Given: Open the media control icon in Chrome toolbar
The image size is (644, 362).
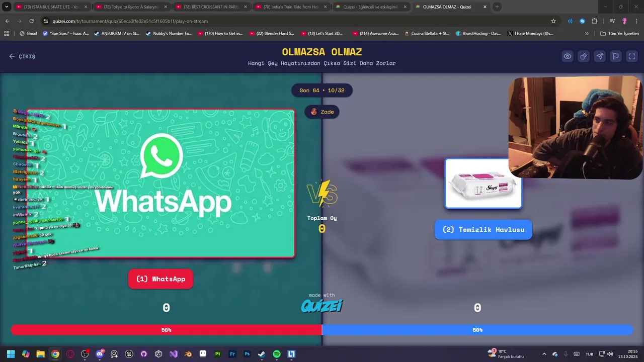Looking at the screenshot, I should tap(612, 21).
